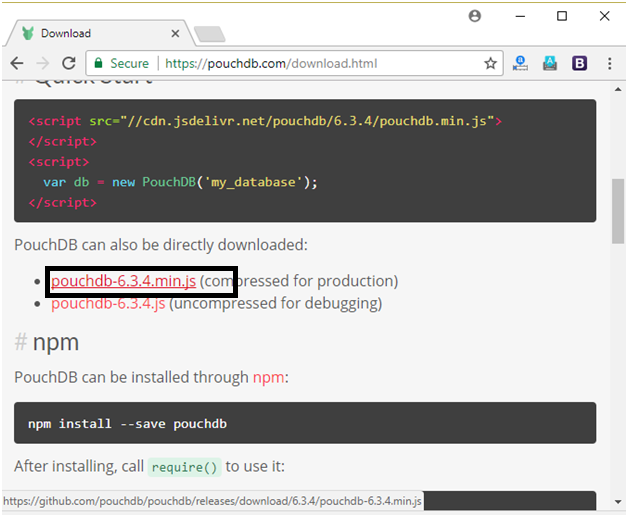Maximize the Chrome window
Viewport: 628px width, 517px height.
[x=562, y=16]
